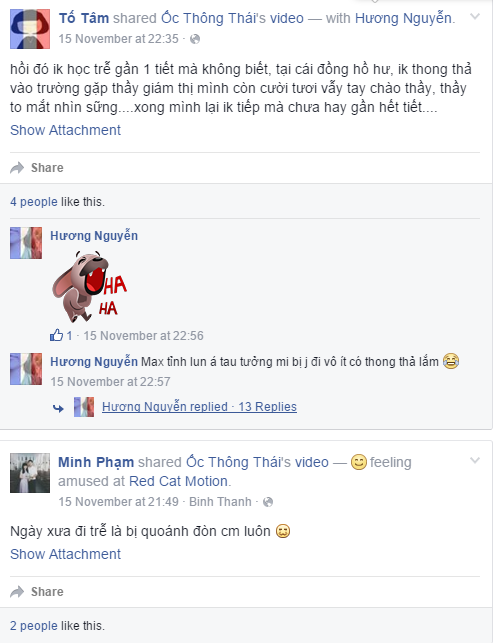Screen dimensions: 493x643
Task: Open the '2 people' likes list
Action: 34,626
